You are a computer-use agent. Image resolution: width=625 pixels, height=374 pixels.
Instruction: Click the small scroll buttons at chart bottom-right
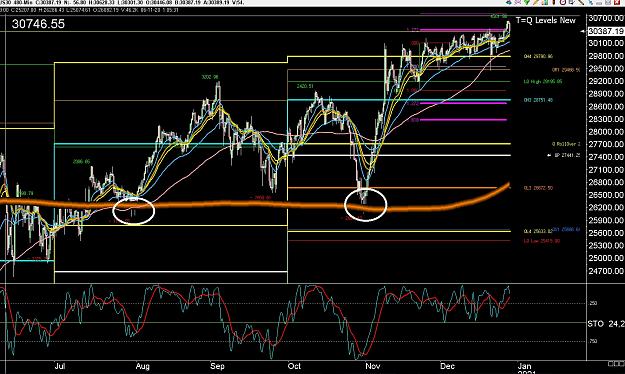point(616,363)
